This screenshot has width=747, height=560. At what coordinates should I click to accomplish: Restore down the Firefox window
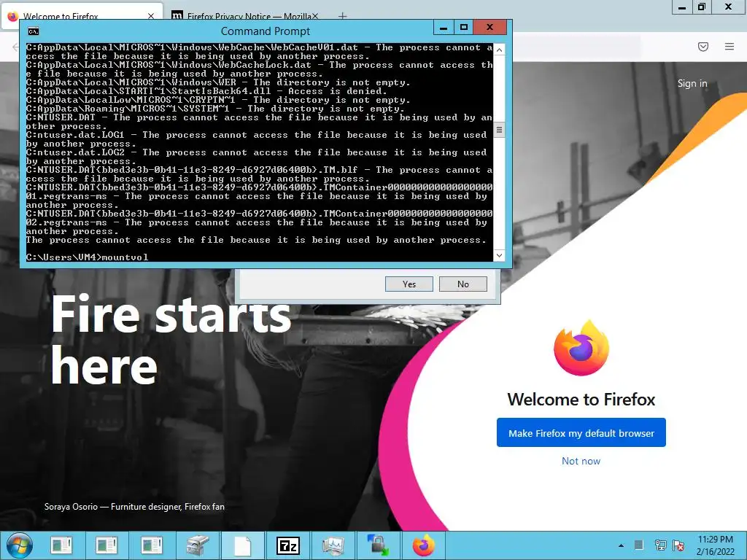coord(701,7)
